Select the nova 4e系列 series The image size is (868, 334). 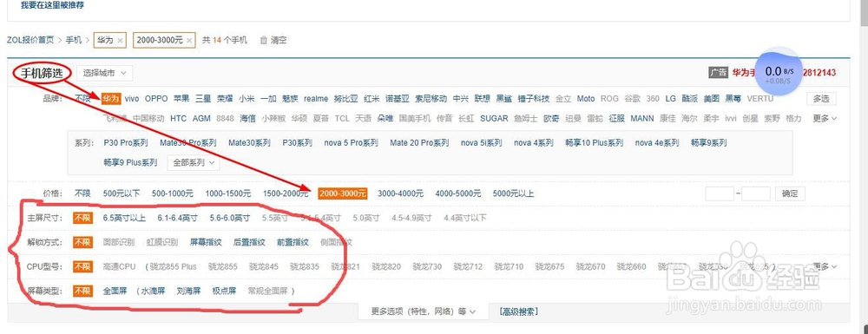click(656, 142)
